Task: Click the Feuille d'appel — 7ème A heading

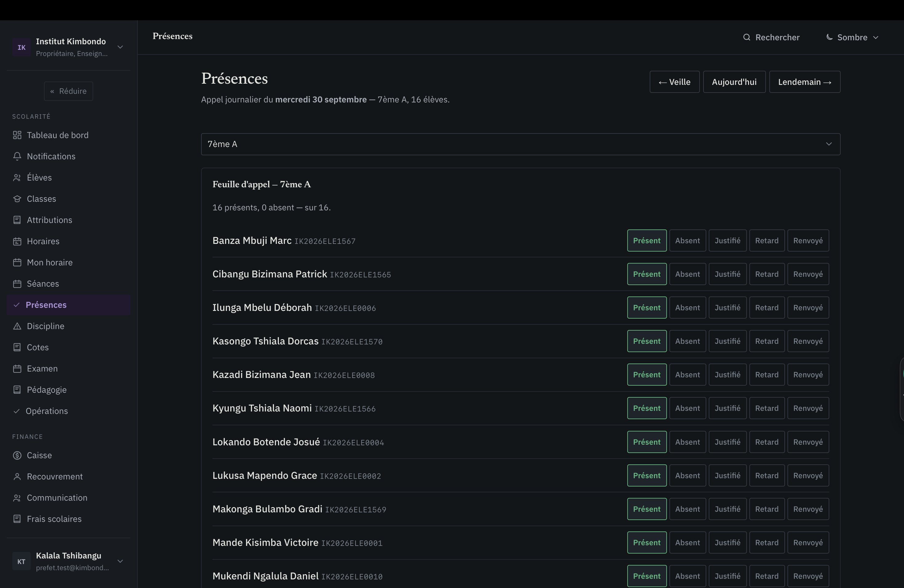Action: (261, 185)
